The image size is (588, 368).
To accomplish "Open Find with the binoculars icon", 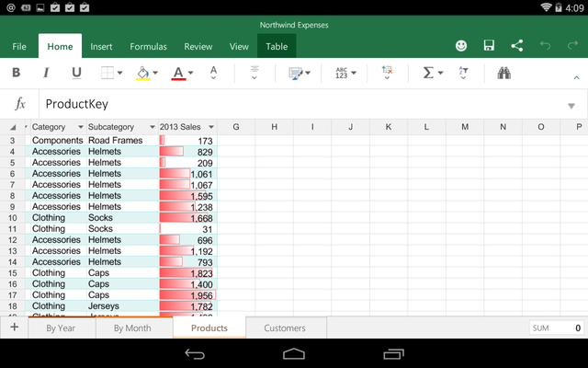I will (504, 73).
